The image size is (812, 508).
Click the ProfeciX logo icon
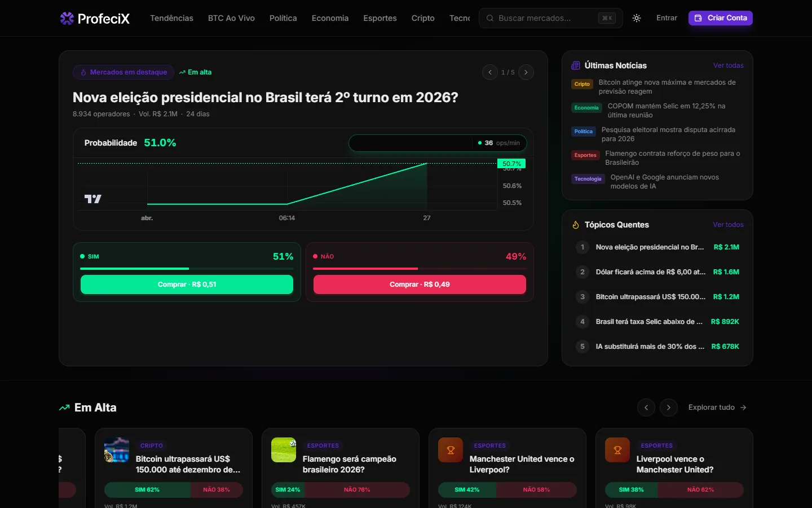(x=67, y=19)
